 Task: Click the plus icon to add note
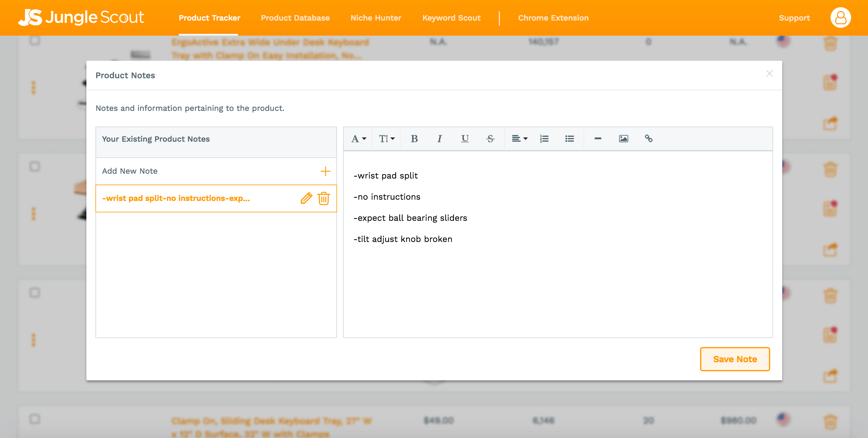point(325,171)
